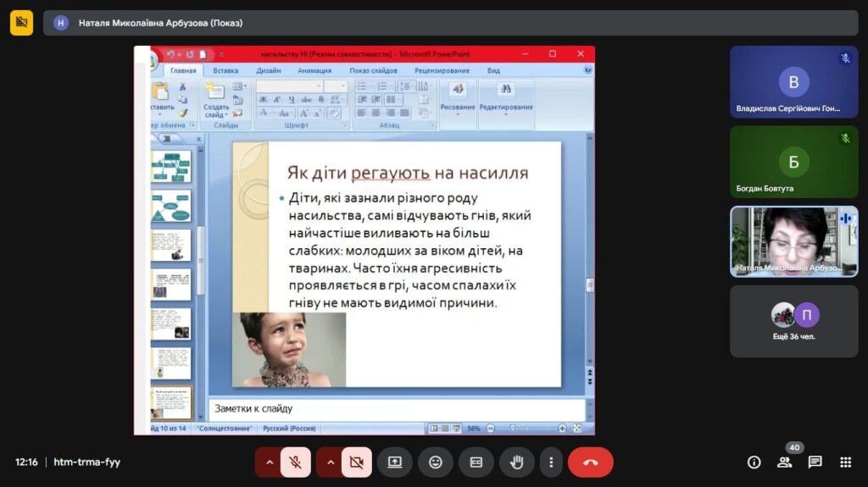Expand audio settings chevron beside microphone
868x487 pixels.
[270, 462]
